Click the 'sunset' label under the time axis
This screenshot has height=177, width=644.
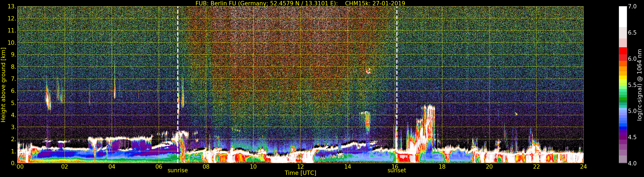397,171
